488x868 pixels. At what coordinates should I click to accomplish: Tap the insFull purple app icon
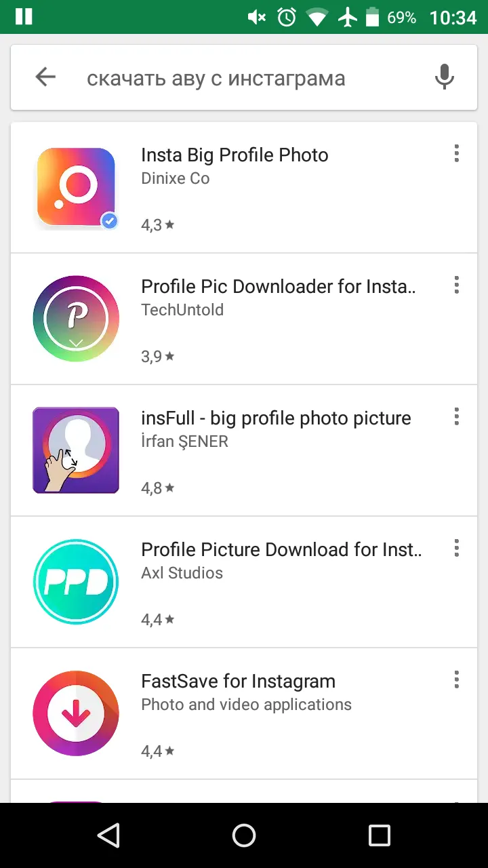click(x=76, y=450)
